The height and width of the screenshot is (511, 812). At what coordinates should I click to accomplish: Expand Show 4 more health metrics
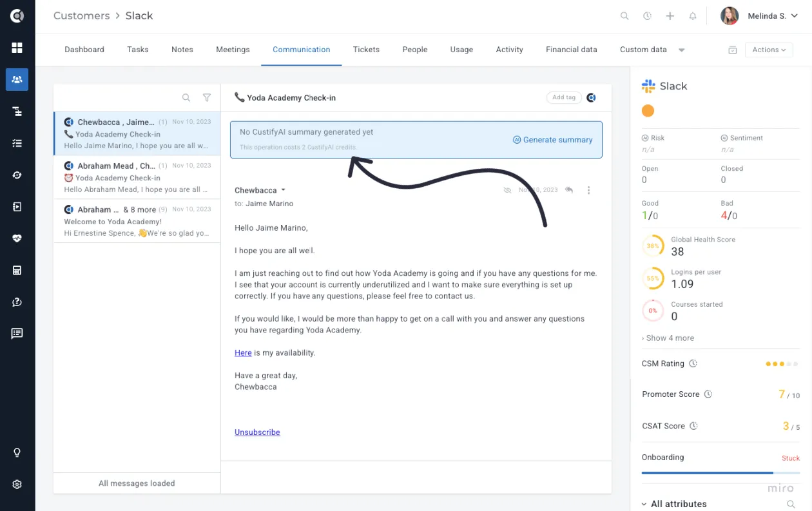[x=668, y=338]
